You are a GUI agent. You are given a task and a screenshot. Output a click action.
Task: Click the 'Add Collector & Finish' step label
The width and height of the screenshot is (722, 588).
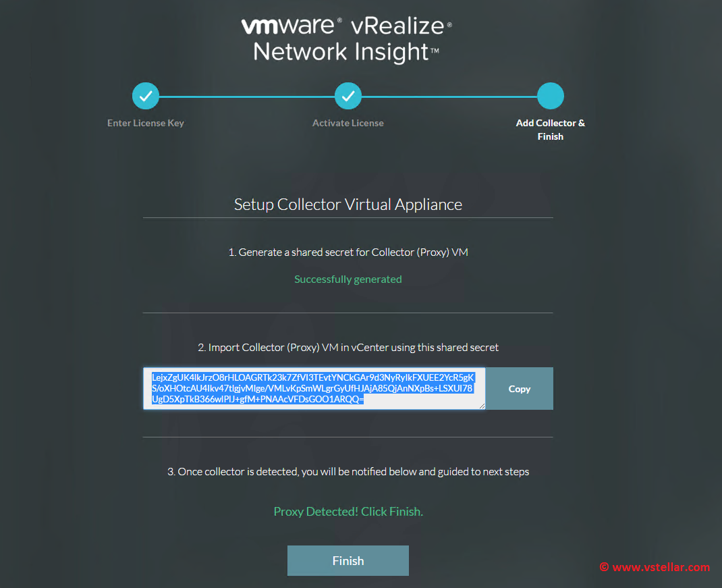[550, 130]
